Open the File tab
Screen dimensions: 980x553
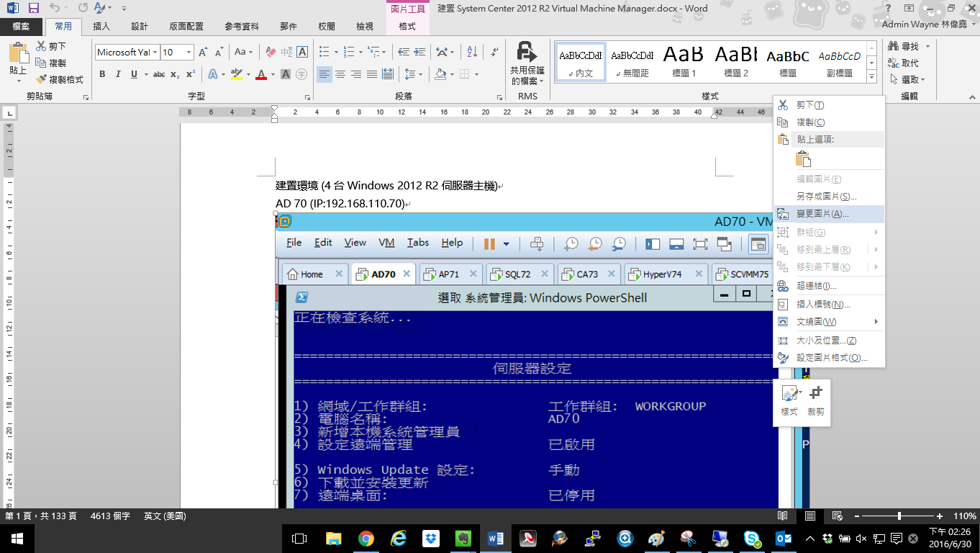pyautogui.click(x=21, y=27)
